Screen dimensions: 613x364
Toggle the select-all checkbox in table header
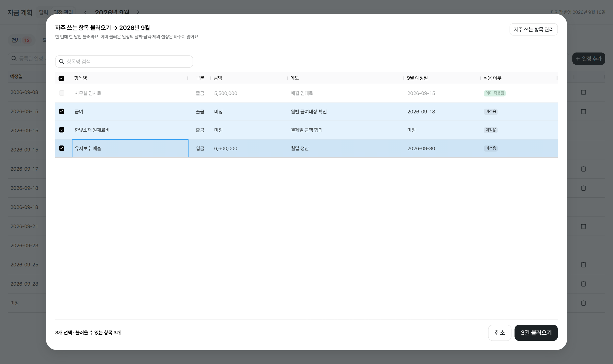click(61, 78)
